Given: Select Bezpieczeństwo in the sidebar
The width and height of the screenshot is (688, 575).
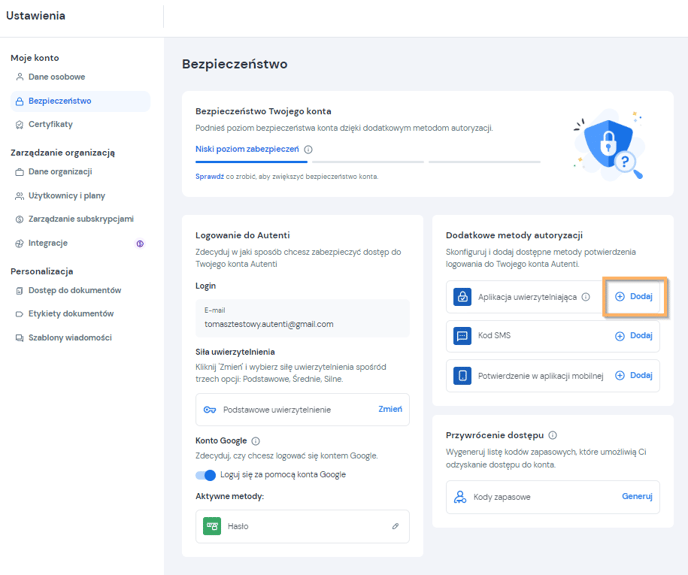Looking at the screenshot, I should click(x=80, y=101).
